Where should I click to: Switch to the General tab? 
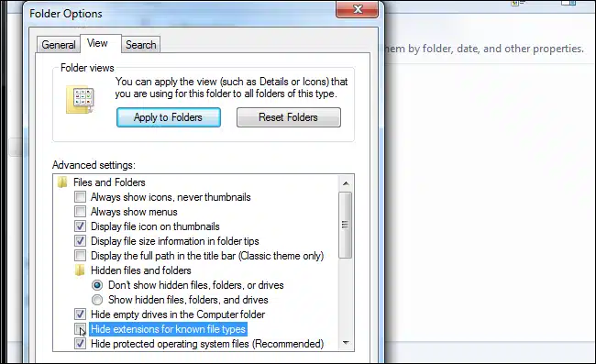[x=59, y=45]
